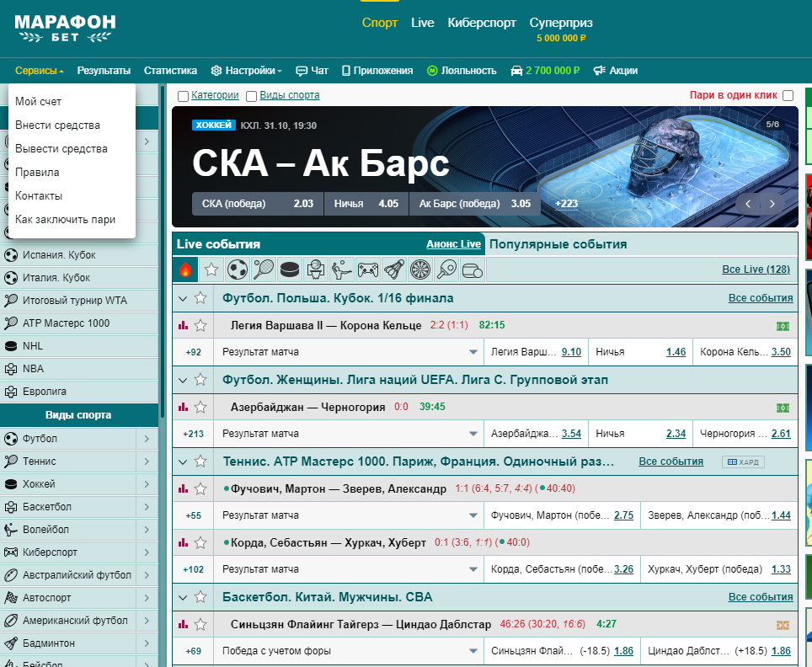Bet on СКА (победа) at 2.03
812x667 pixels.
click(x=258, y=204)
